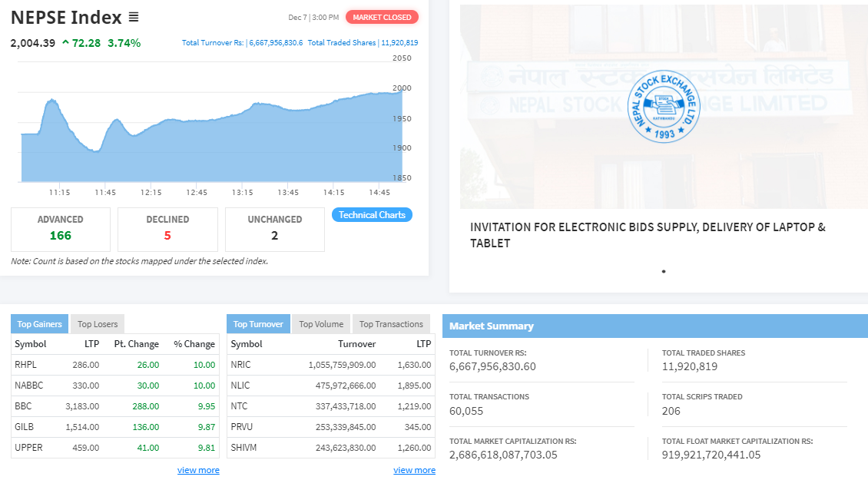This screenshot has width=868, height=480.
Task: Select RHPL symbol in Top Gainers
Action: (25, 365)
